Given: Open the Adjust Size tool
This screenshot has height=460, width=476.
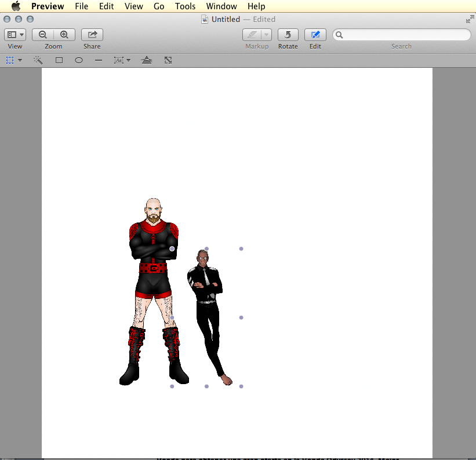Looking at the screenshot, I should pyautogui.click(x=168, y=60).
